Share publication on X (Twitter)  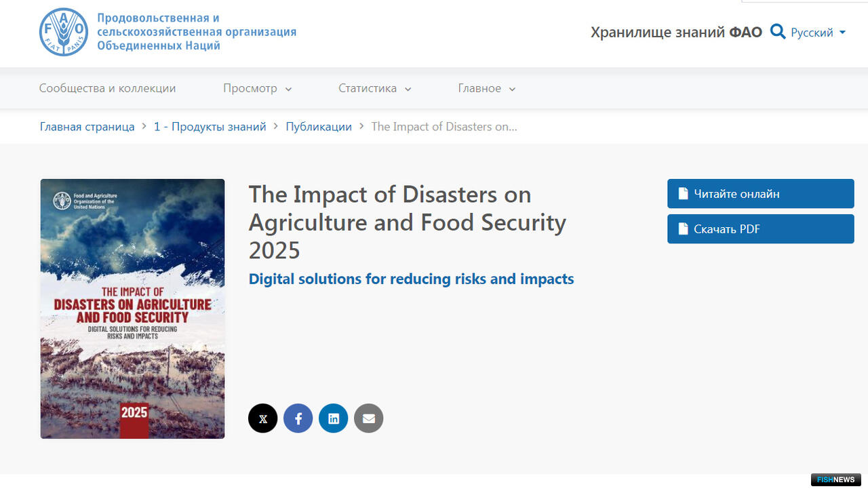coord(263,418)
